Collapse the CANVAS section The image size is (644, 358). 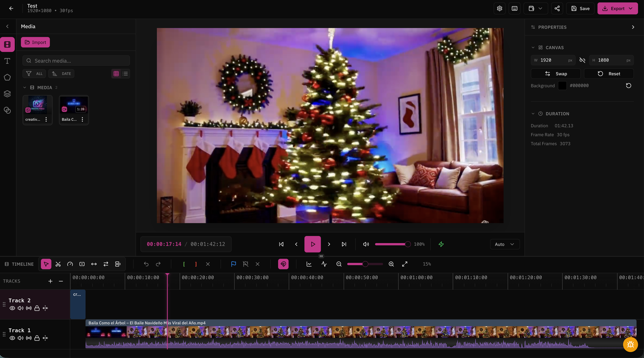(x=533, y=47)
